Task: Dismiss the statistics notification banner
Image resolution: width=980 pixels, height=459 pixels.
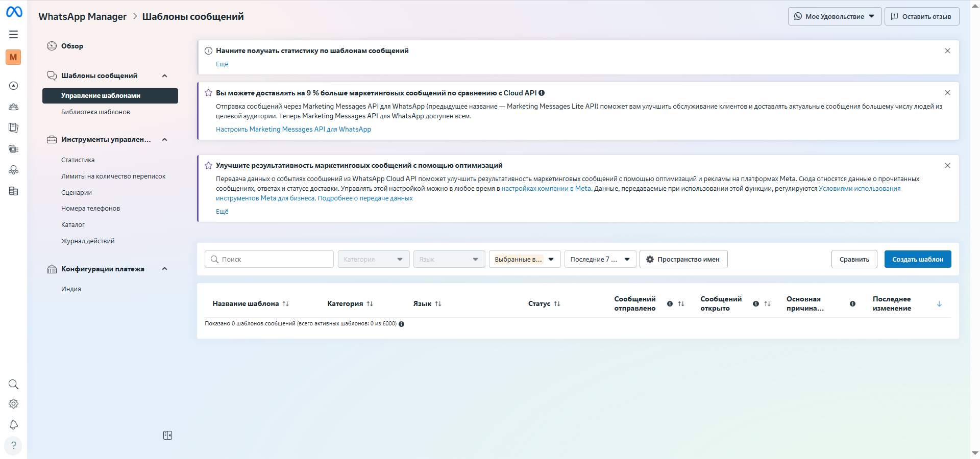Action: [947, 51]
